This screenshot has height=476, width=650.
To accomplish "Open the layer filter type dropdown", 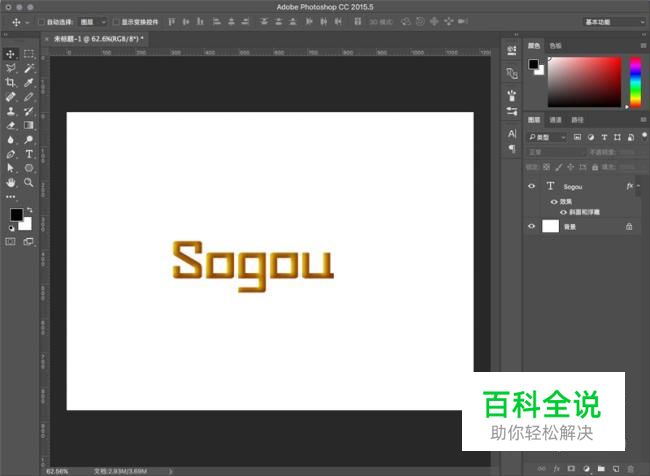I will pyautogui.click(x=547, y=137).
